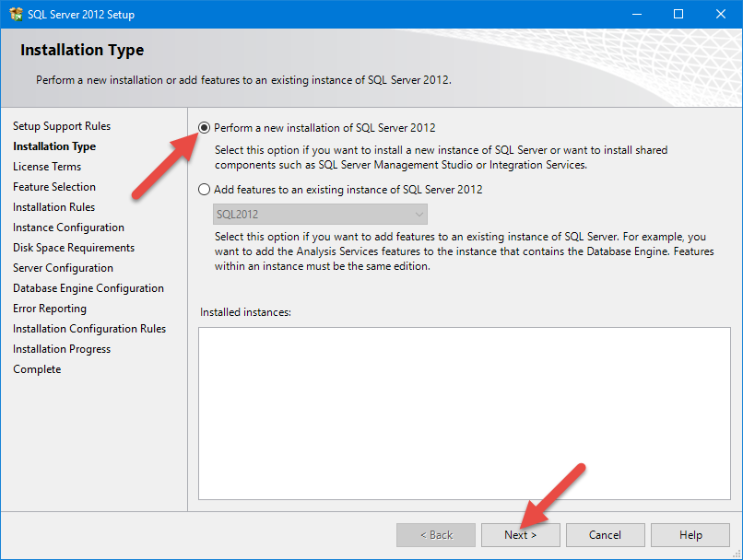
Task: Close the SQL Server 2012 Setup window
Action: coord(721,14)
